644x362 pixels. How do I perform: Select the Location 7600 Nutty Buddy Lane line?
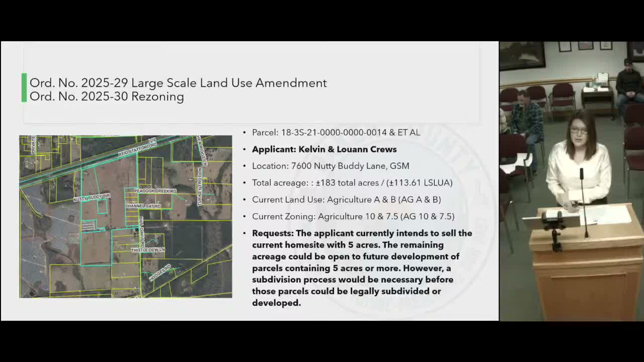[331, 166]
